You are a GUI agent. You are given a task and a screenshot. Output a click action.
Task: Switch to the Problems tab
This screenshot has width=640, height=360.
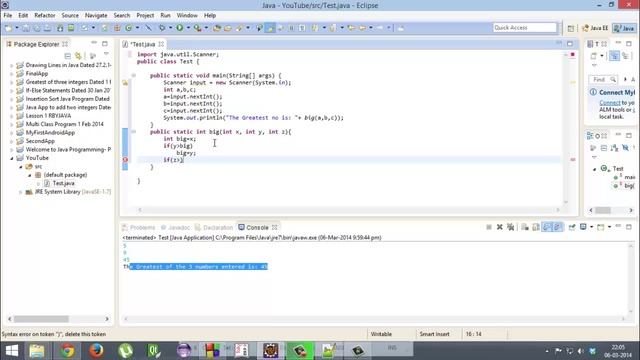tap(139, 227)
